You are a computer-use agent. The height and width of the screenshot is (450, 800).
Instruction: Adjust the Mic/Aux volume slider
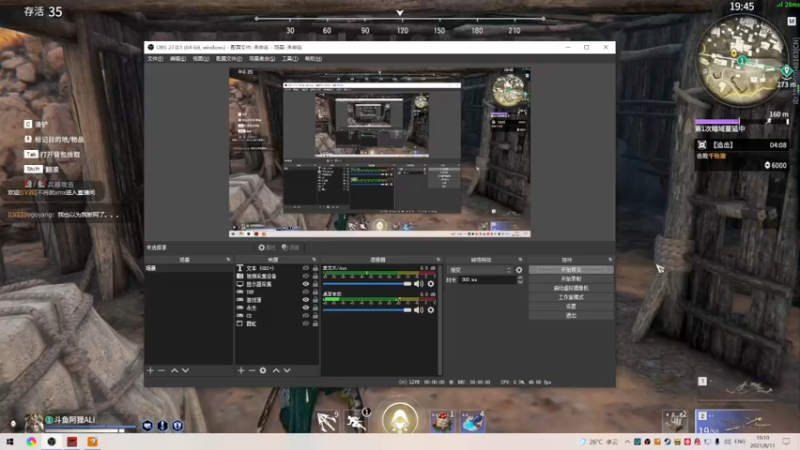coord(367,284)
